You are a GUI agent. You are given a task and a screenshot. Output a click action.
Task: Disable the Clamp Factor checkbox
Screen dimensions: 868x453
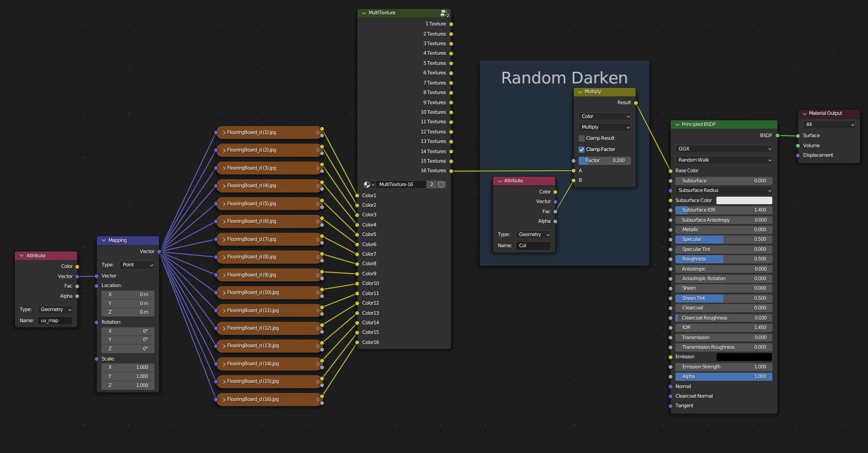(581, 149)
